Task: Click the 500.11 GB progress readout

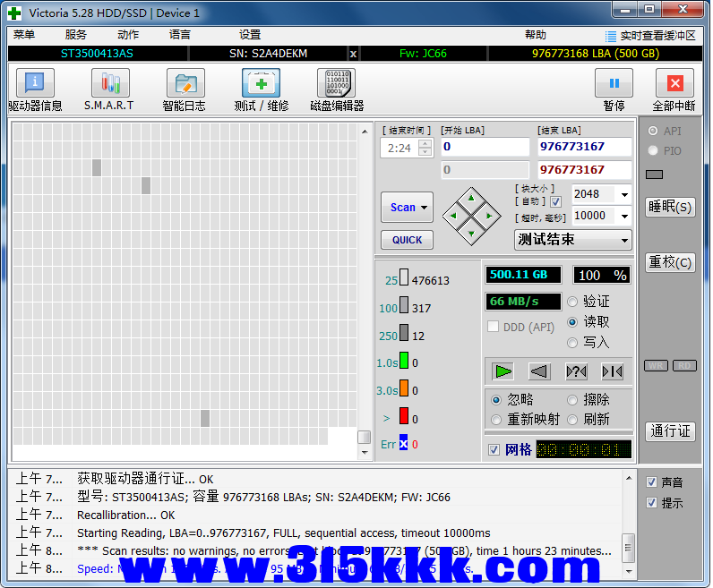Action: [523, 275]
